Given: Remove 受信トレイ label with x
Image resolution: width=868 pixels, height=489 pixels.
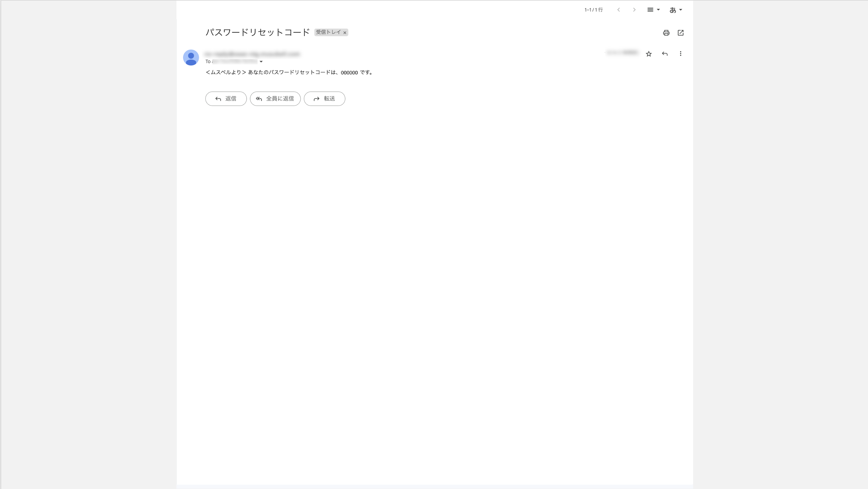Looking at the screenshot, I should (345, 33).
